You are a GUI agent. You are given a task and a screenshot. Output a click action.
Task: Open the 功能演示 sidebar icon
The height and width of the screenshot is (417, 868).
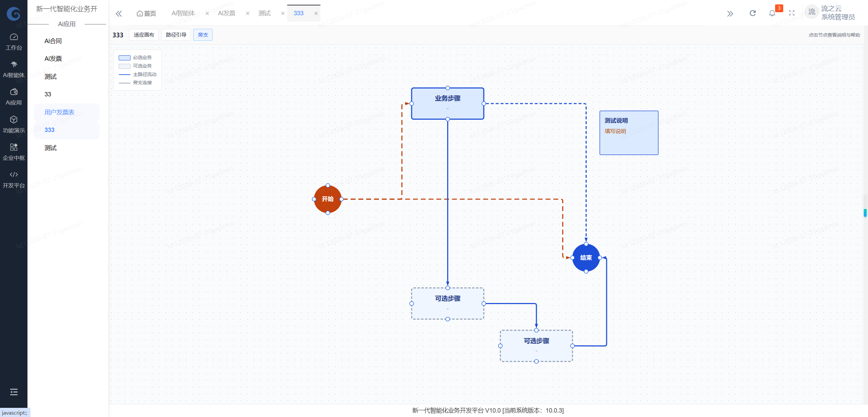click(x=14, y=125)
